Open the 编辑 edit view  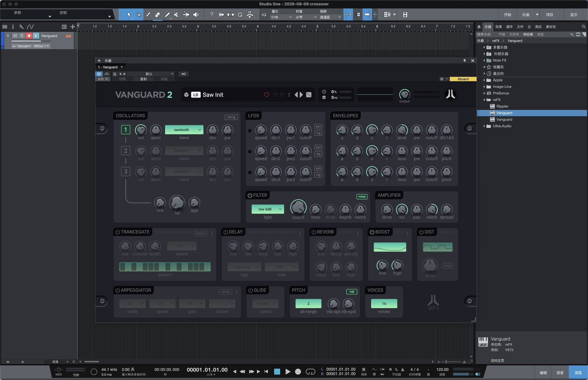pyautogui.click(x=543, y=373)
